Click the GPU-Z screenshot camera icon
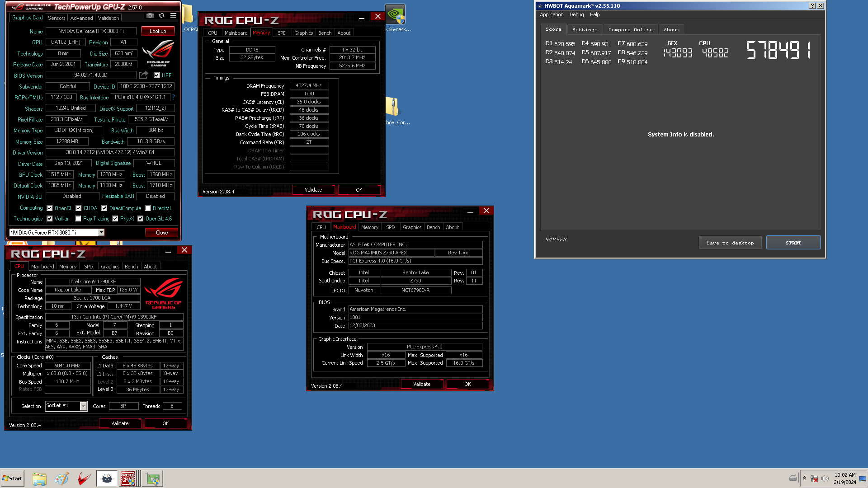Viewport: 868px width, 488px height. click(150, 15)
